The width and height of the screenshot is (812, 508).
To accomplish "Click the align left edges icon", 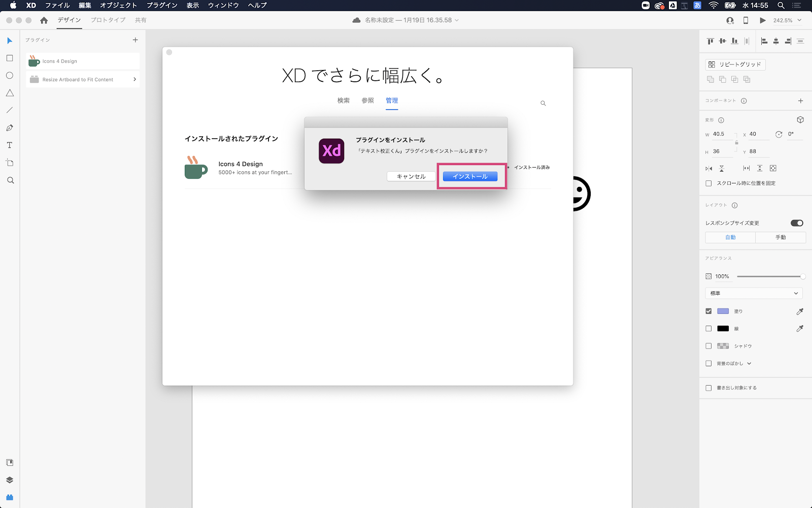I will 764,41.
